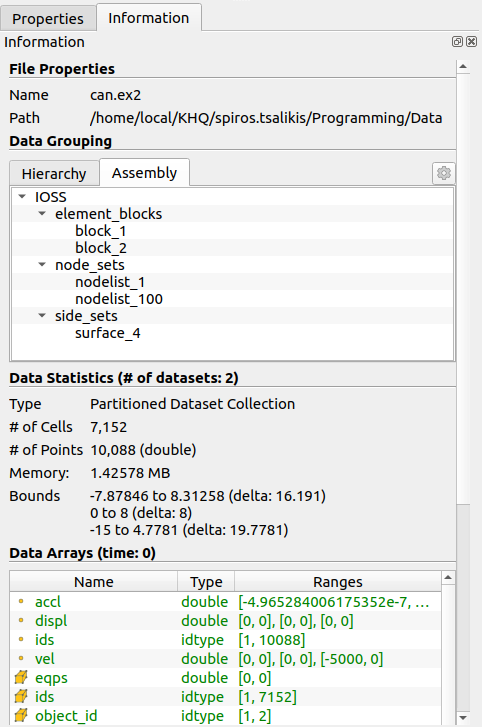The width and height of the screenshot is (482, 727).
Task: Select the Assembly tab
Action: (144, 172)
